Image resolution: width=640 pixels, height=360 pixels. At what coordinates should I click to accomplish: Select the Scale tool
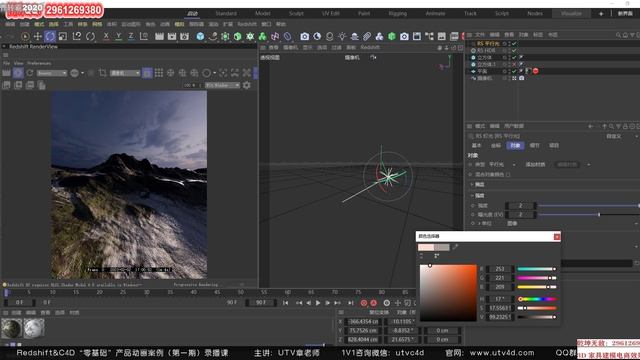point(62,36)
